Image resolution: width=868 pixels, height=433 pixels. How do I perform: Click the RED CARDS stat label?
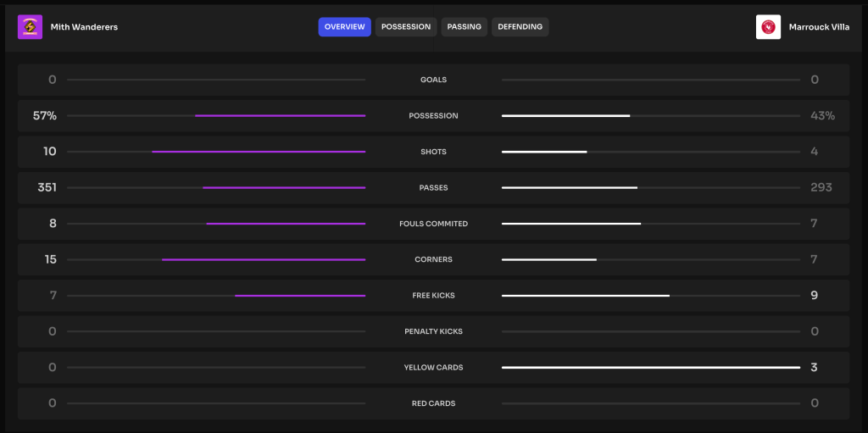433,403
